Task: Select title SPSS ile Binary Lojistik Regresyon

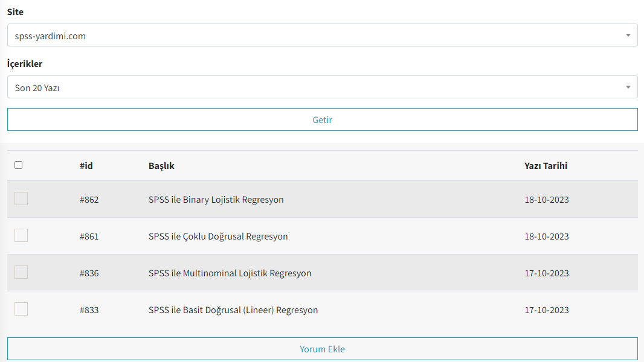Action: coord(216,200)
